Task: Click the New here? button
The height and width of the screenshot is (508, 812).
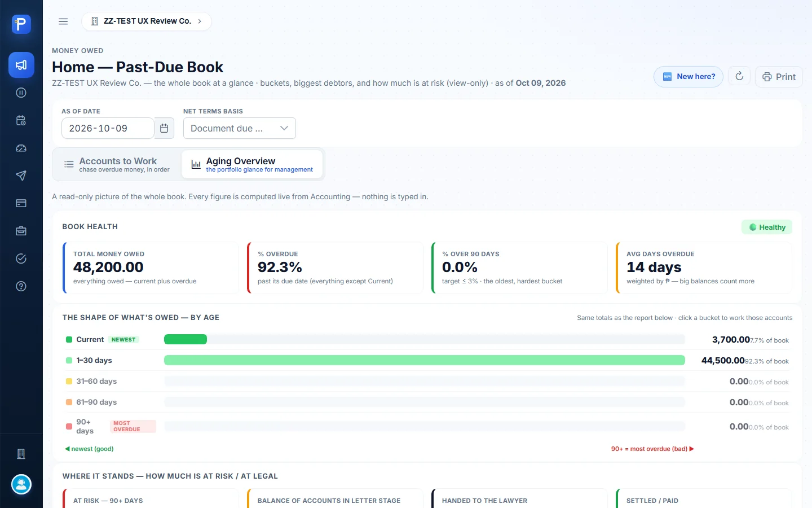Action: pyautogui.click(x=689, y=77)
